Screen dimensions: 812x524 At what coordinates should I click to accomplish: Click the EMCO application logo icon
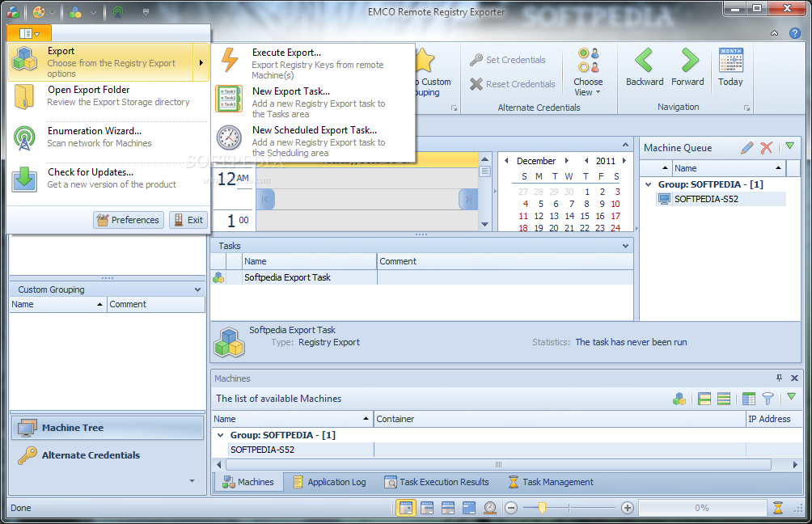click(13, 11)
